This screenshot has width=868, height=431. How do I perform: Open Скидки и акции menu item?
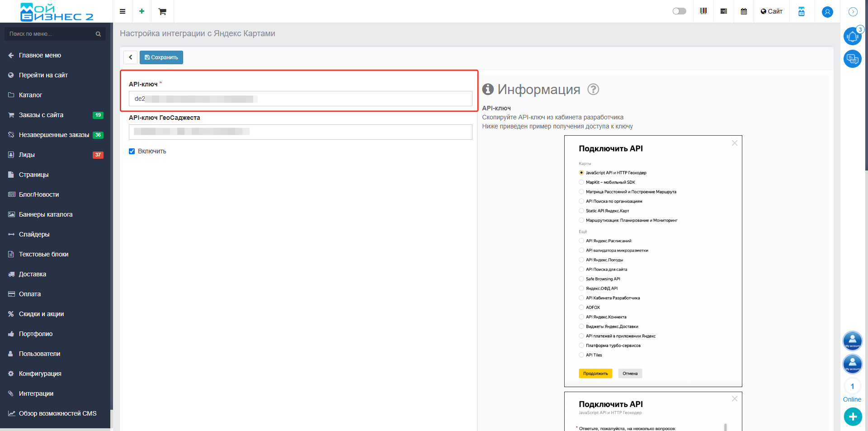[55, 314]
